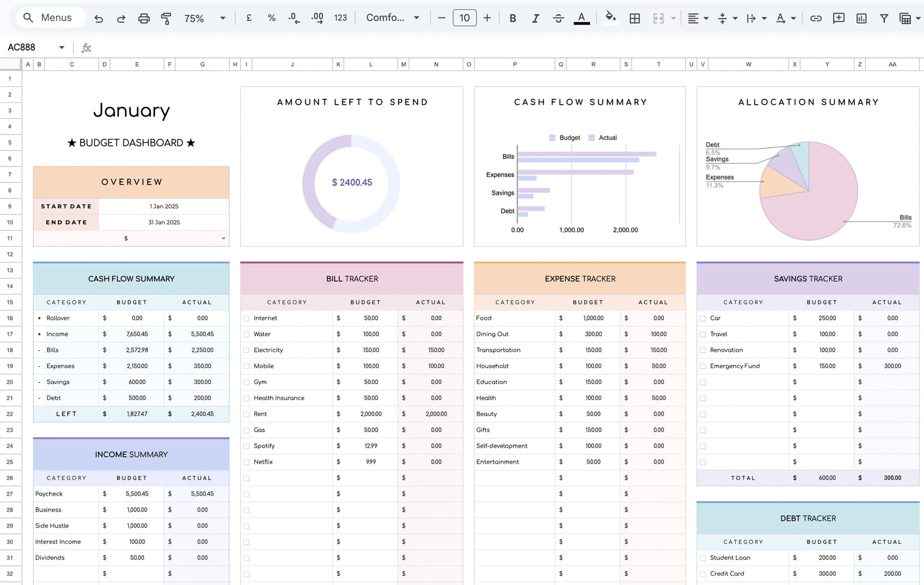
Task: Select row header 22
Action: click(x=10, y=414)
